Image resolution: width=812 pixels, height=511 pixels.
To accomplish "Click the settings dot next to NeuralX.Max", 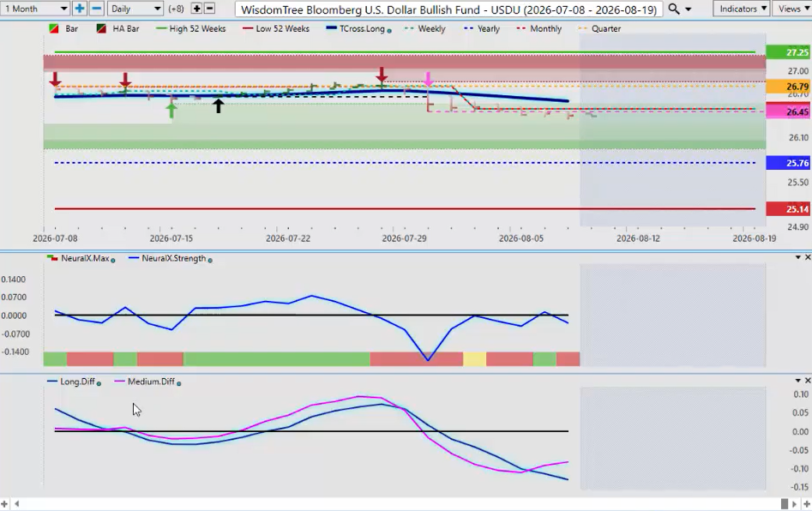I will point(113,260).
